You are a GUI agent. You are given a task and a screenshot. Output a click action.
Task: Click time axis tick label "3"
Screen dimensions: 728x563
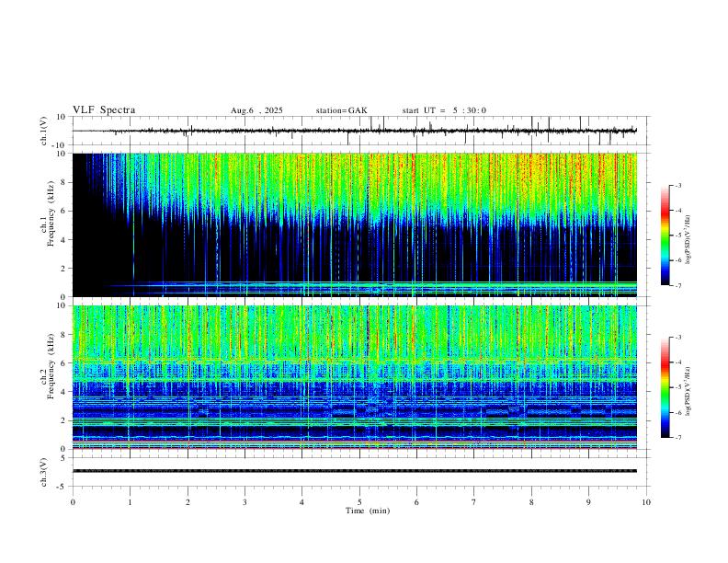click(245, 502)
